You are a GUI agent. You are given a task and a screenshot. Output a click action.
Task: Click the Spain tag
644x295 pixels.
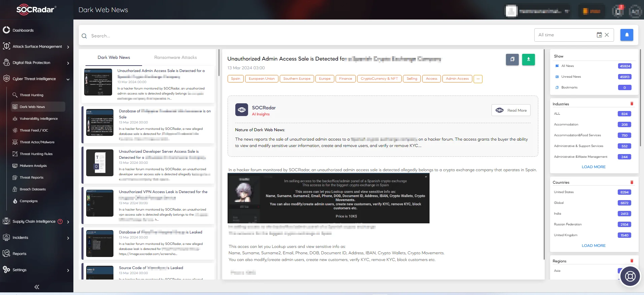click(x=236, y=79)
